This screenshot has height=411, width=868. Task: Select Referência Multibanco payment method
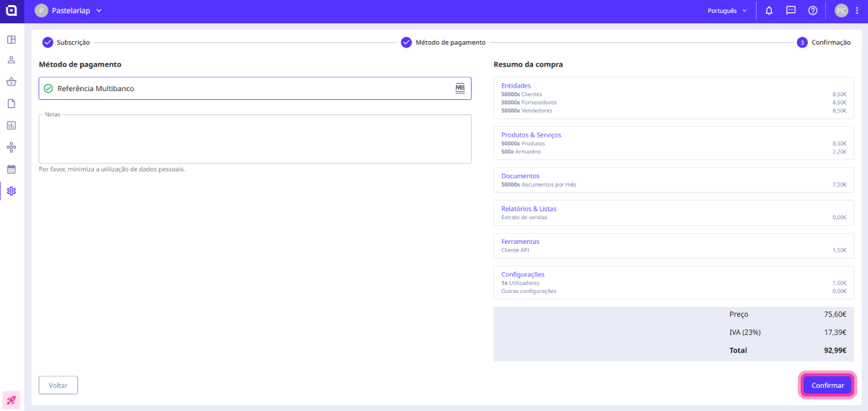[255, 88]
